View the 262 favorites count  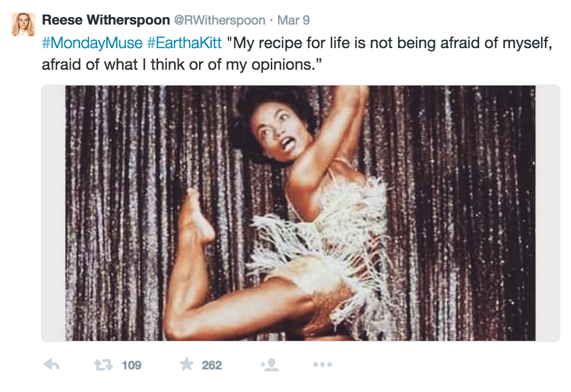click(x=212, y=365)
